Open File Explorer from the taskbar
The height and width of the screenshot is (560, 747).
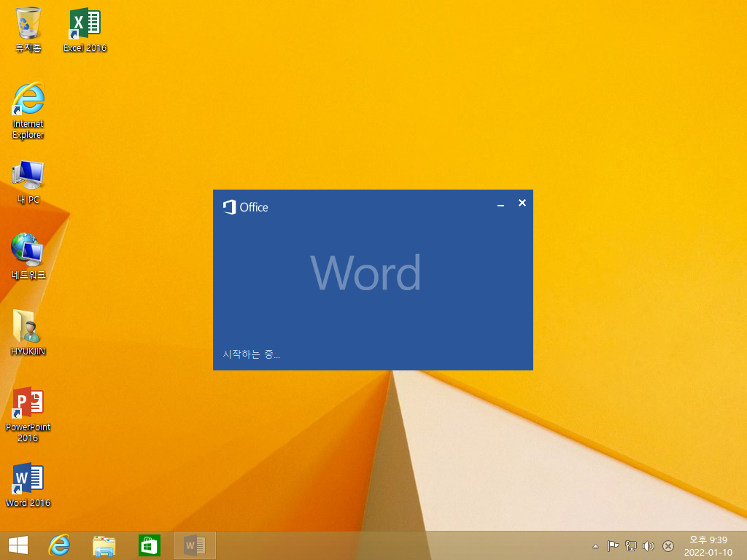pyautogui.click(x=104, y=545)
